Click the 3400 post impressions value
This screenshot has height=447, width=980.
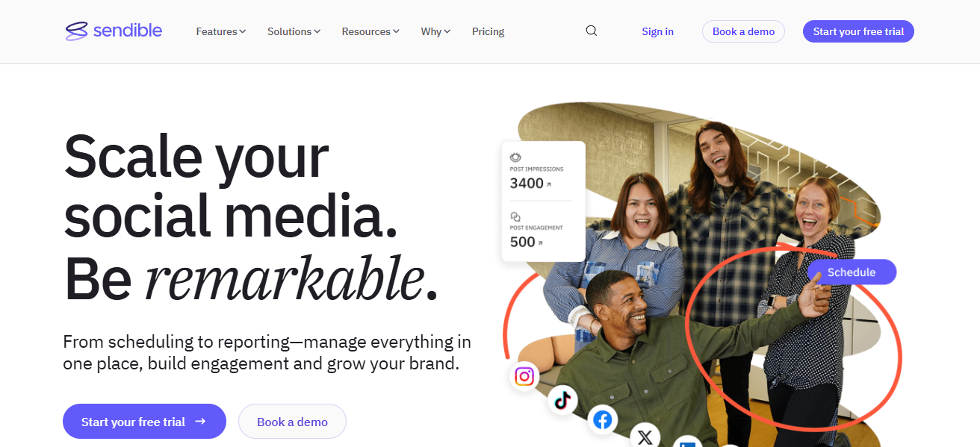pyautogui.click(x=527, y=184)
